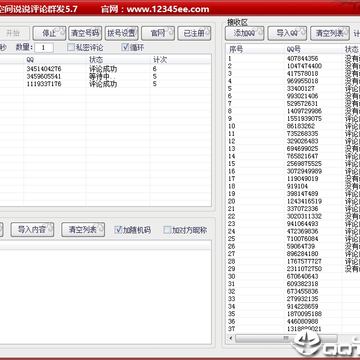Select QQ number 1409729986
The image size is (360, 360).
(x=304, y=111)
